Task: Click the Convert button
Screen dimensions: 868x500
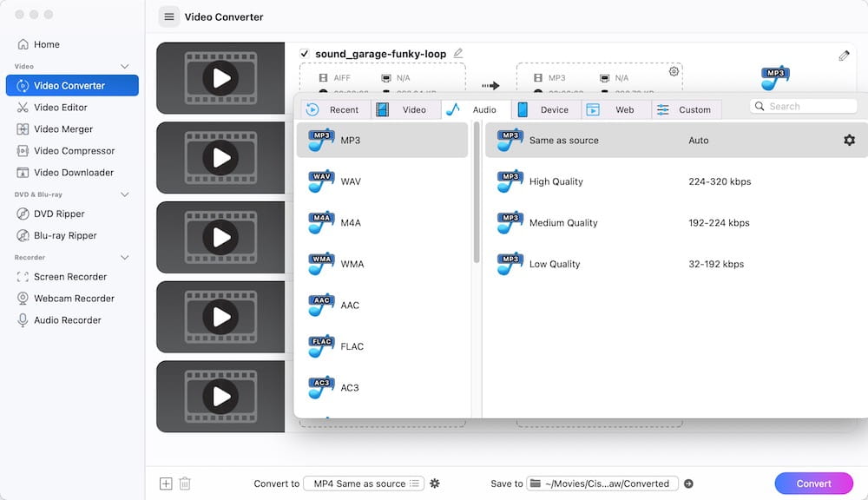Action: point(813,484)
